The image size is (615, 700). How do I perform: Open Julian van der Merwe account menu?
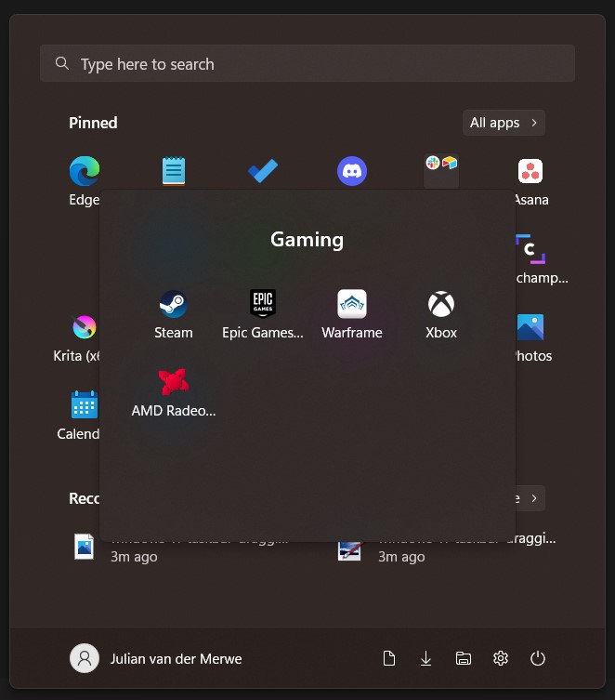156,658
